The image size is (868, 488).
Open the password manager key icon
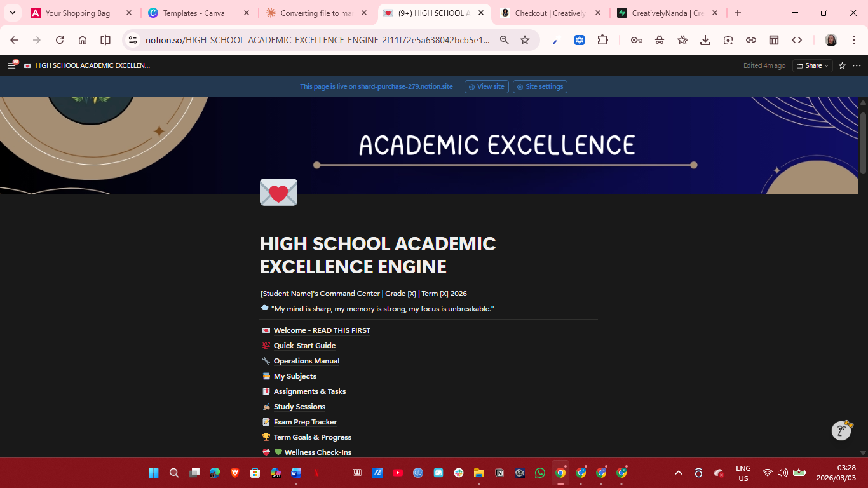point(637,39)
